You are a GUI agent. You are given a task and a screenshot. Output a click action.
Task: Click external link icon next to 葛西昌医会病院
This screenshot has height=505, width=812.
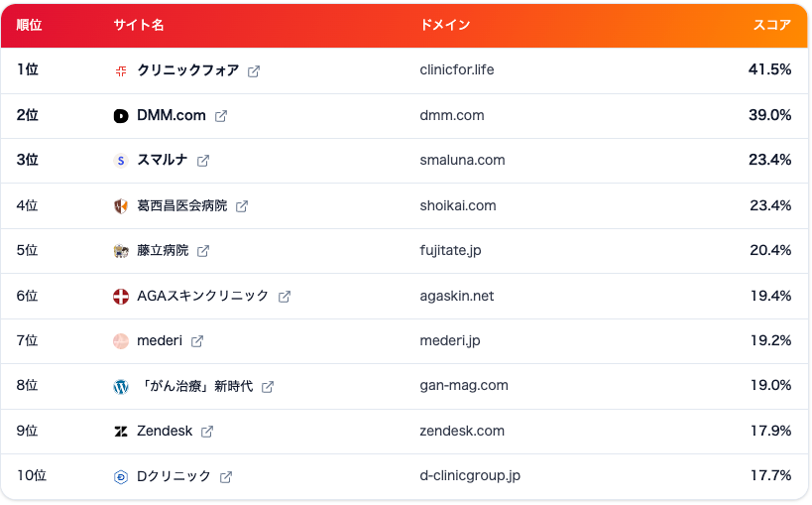(242, 206)
